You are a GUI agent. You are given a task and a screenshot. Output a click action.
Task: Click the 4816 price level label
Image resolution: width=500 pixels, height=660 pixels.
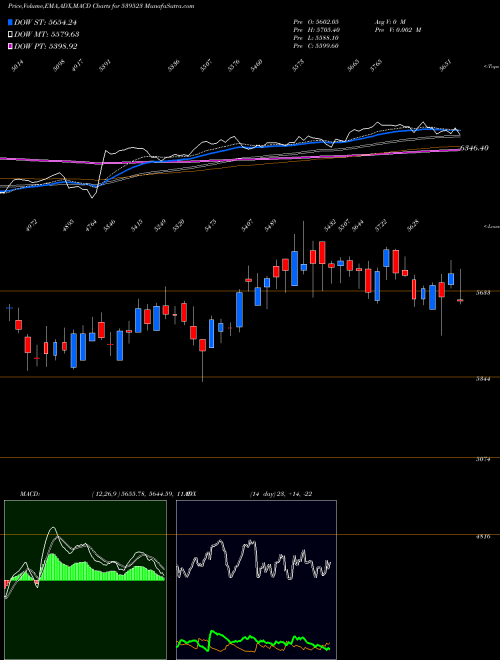(x=483, y=537)
